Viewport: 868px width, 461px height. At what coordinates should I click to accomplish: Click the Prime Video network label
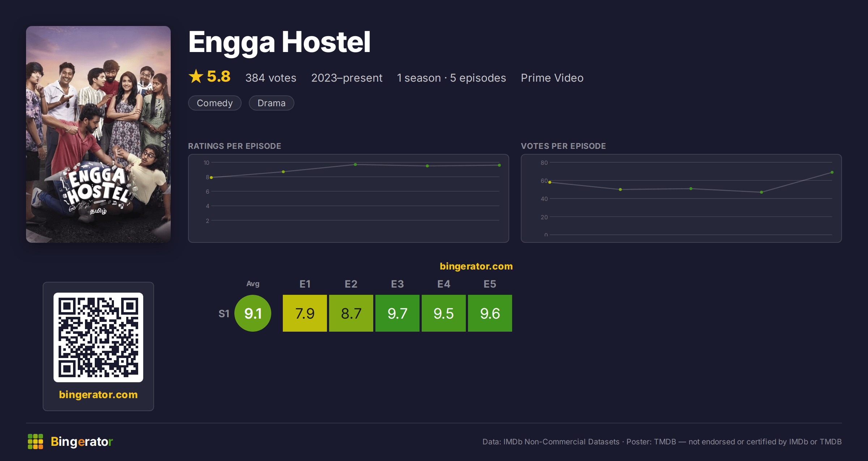pos(552,78)
